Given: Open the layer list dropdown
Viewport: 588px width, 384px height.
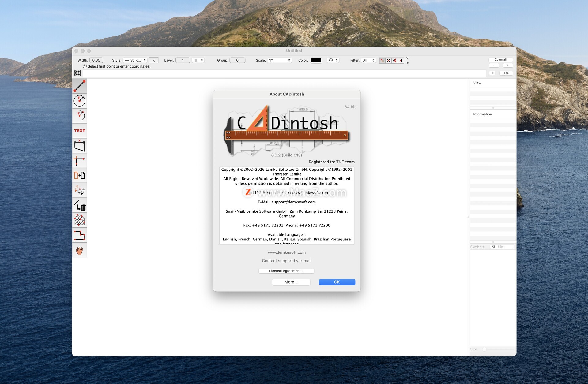Looking at the screenshot, I should click(x=198, y=60).
